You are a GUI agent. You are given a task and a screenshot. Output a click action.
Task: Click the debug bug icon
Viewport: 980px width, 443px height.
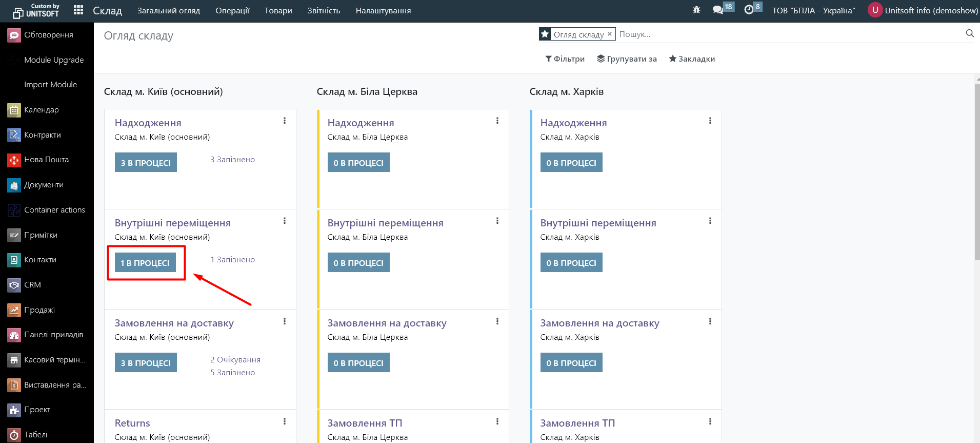(x=696, y=10)
